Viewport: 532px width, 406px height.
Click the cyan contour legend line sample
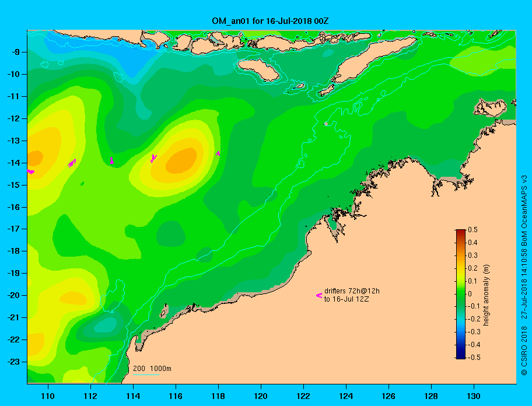[146, 374]
